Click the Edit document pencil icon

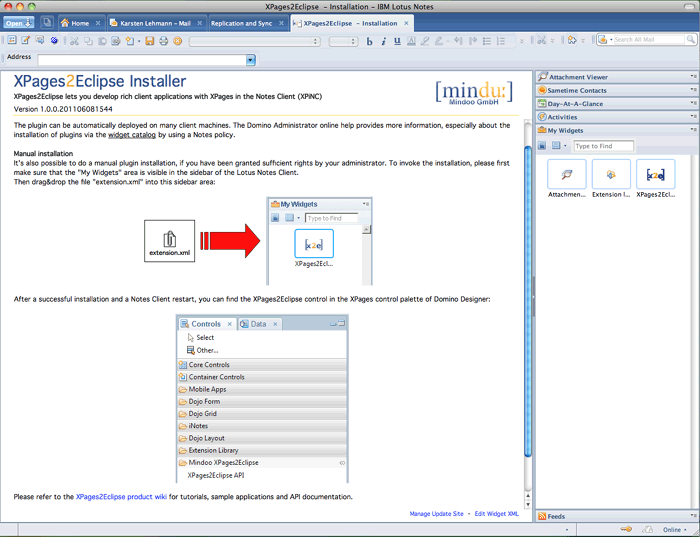tap(26, 40)
